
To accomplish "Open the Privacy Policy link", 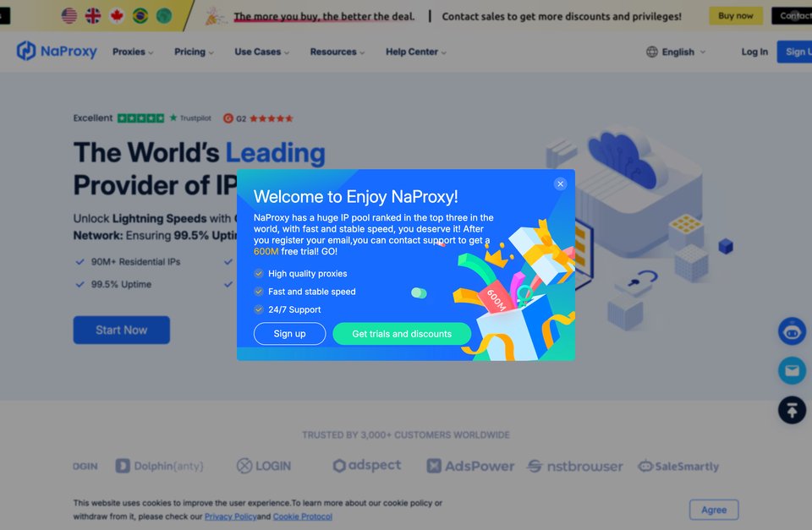I will click(230, 516).
